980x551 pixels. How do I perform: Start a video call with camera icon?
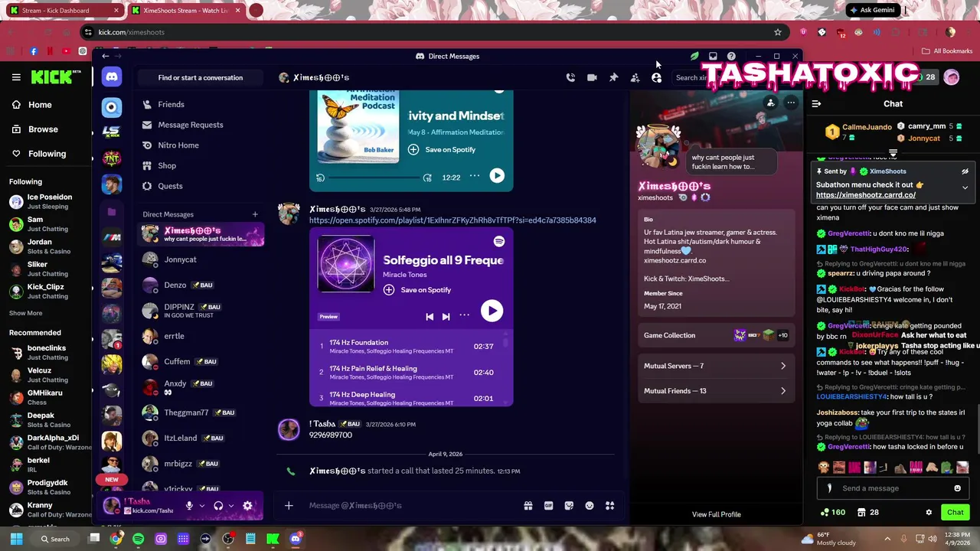point(592,77)
